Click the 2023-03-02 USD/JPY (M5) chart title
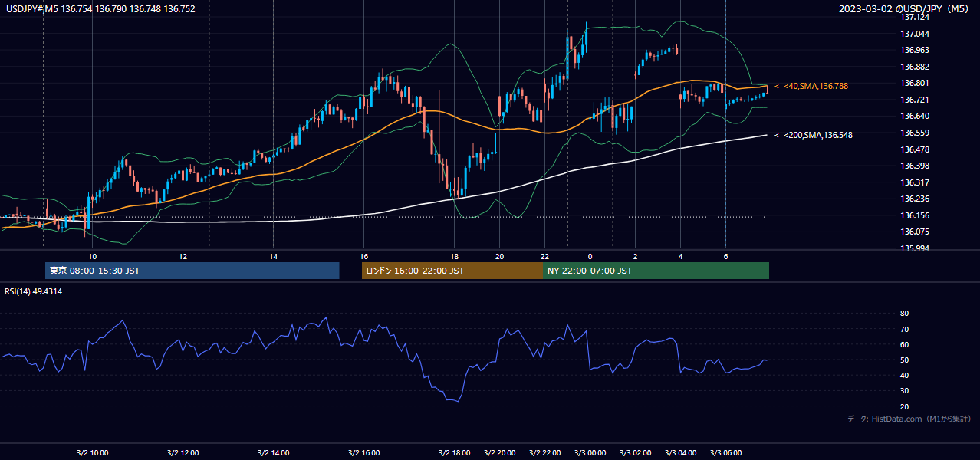The height and width of the screenshot is (460, 980). tap(905, 8)
